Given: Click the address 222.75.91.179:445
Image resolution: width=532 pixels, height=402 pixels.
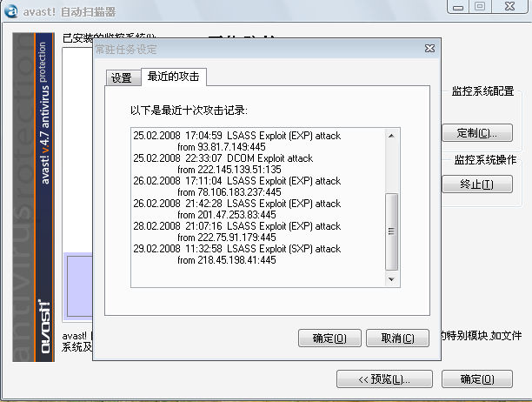Looking at the screenshot, I should pos(236,238).
